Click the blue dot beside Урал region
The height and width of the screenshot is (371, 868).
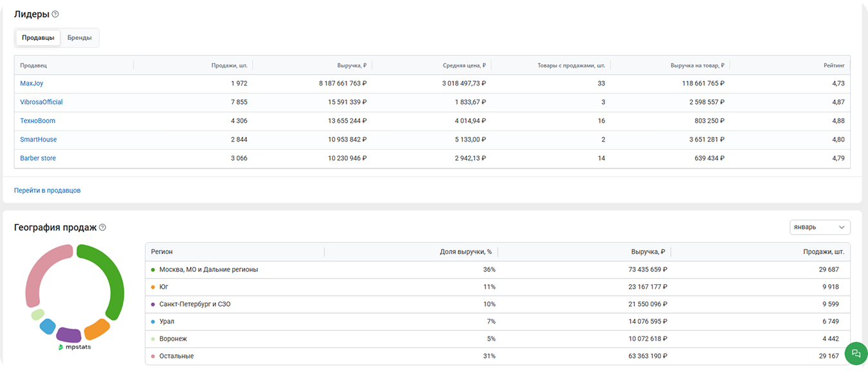[x=152, y=321]
